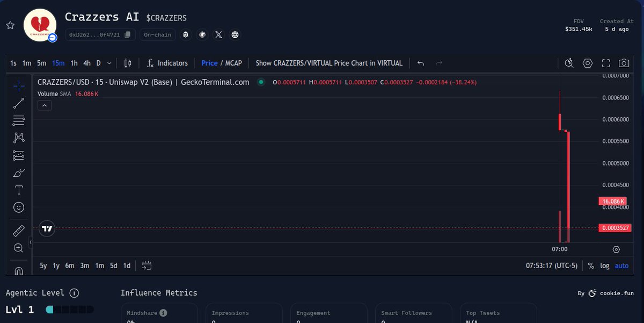
Task: Show CRAZZERS/VIRTUAL Price Chart in VIRTUAL
Action: tap(329, 63)
